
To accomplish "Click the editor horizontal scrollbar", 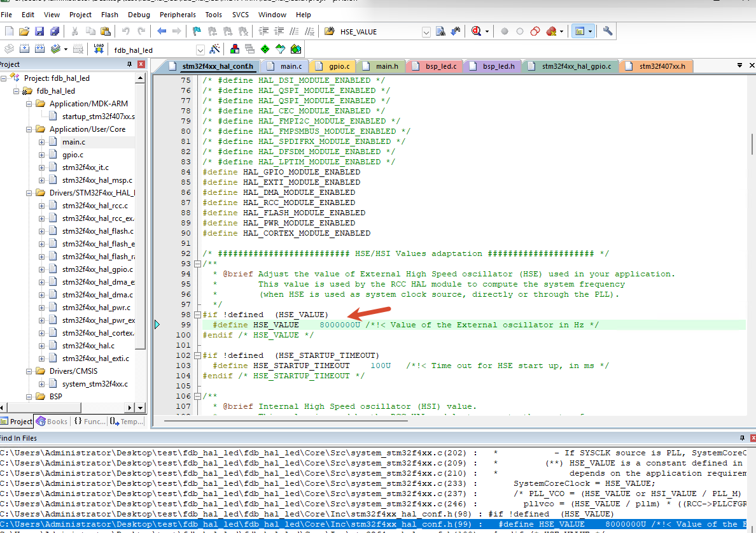I will pyautogui.click(x=286, y=421).
